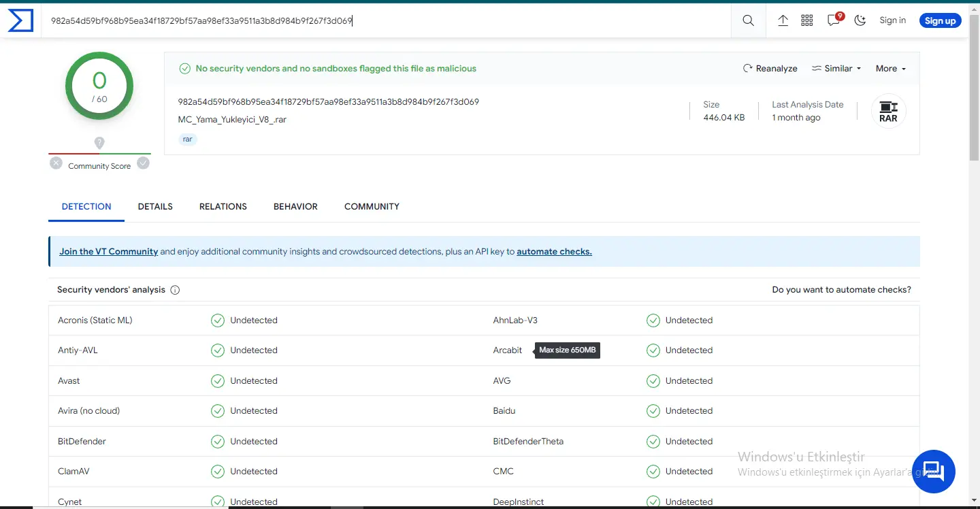Click the AVG undetected check icon

[653, 381]
